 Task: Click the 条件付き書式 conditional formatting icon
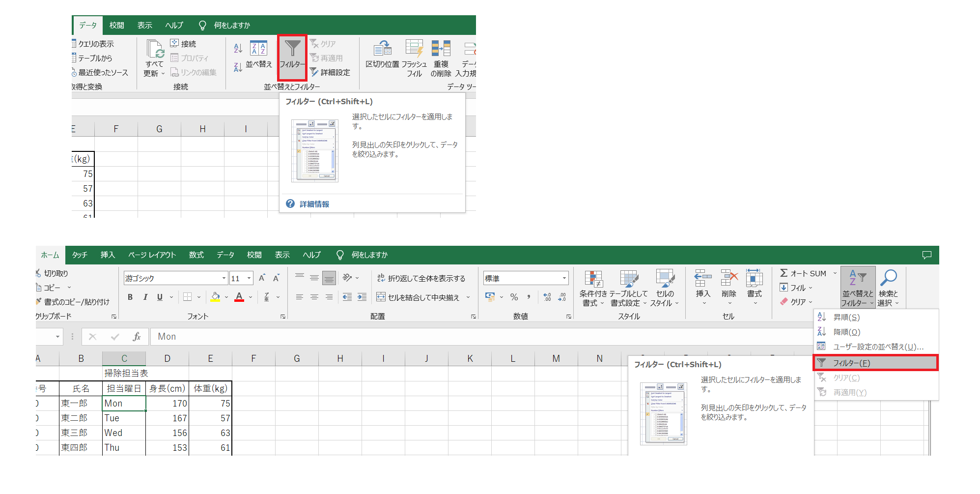(x=593, y=279)
